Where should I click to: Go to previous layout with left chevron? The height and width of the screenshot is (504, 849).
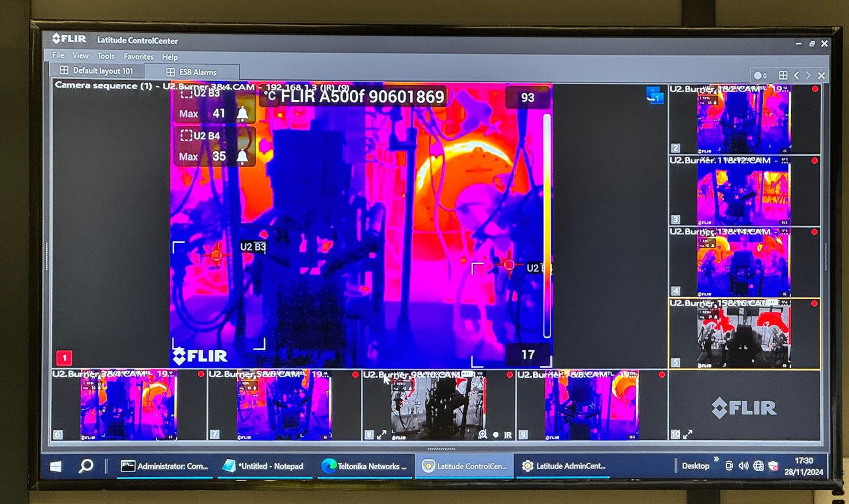click(x=796, y=75)
